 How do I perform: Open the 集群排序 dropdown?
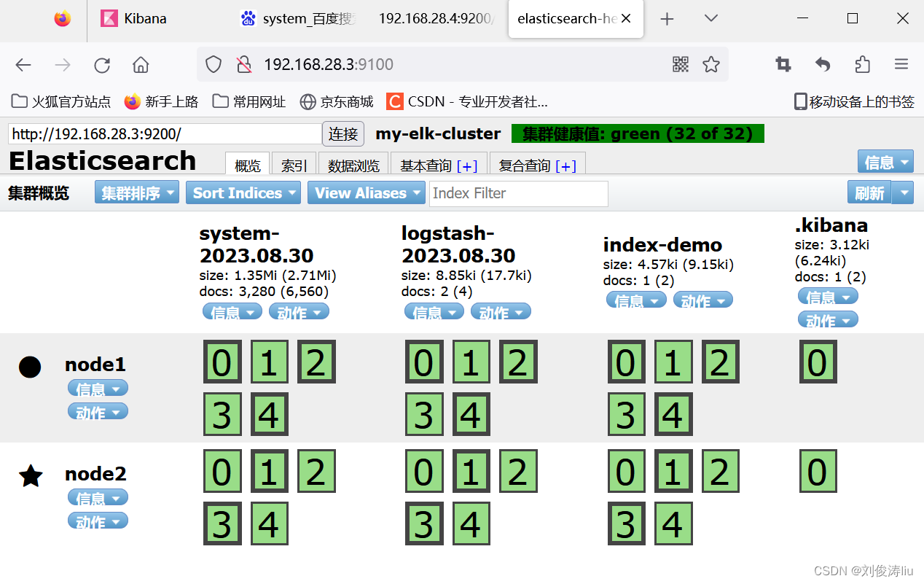(136, 192)
